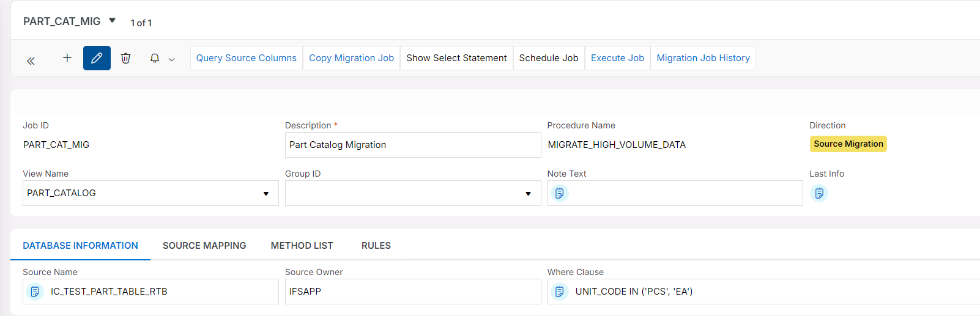Screen dimensions: 980x316
Task: Click record counter 1 of 1
Action: (141, 23)
